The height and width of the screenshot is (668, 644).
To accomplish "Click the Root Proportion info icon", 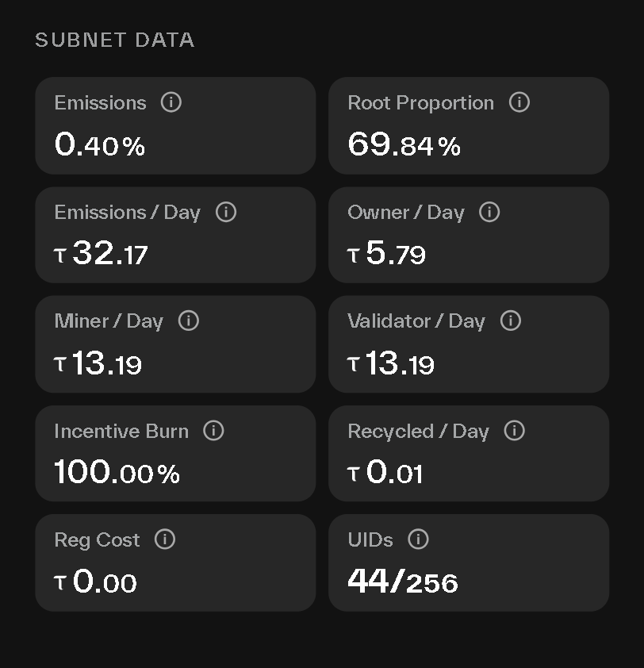I will point(519,102).
